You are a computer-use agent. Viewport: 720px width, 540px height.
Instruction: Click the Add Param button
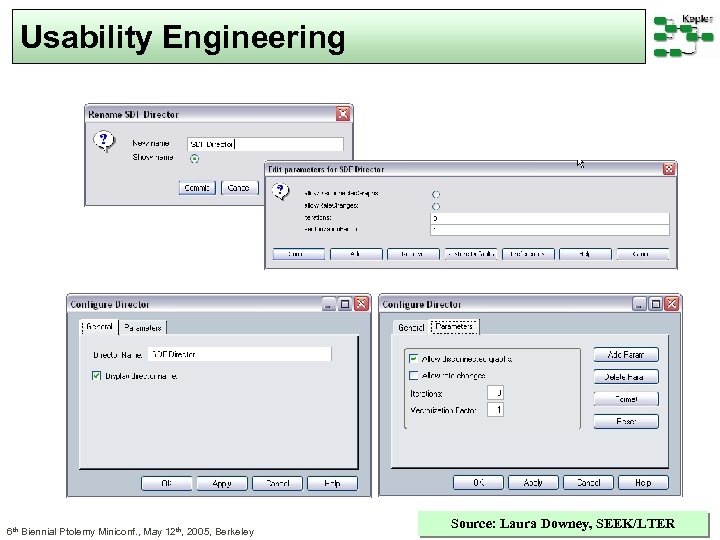point(626,354)
